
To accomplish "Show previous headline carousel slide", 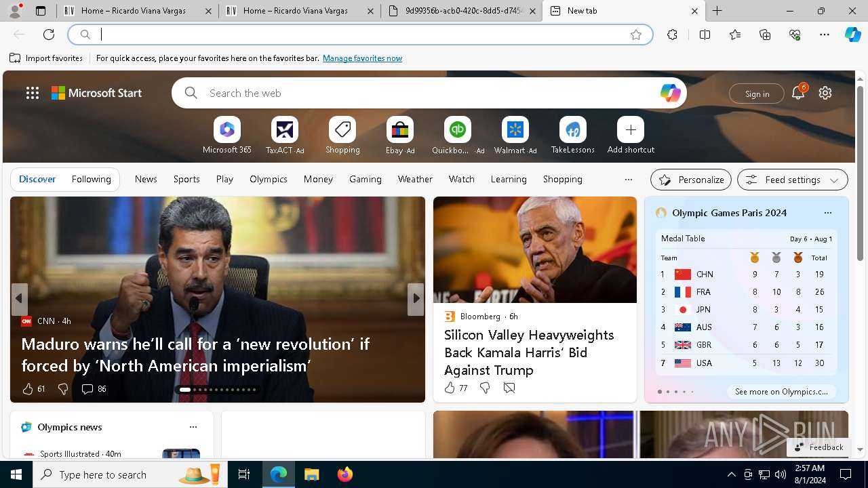I will coord(19,298).
